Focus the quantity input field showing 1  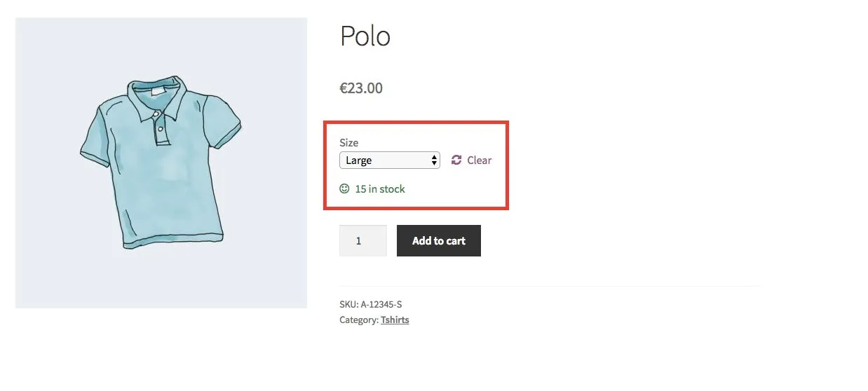[363, 240]
